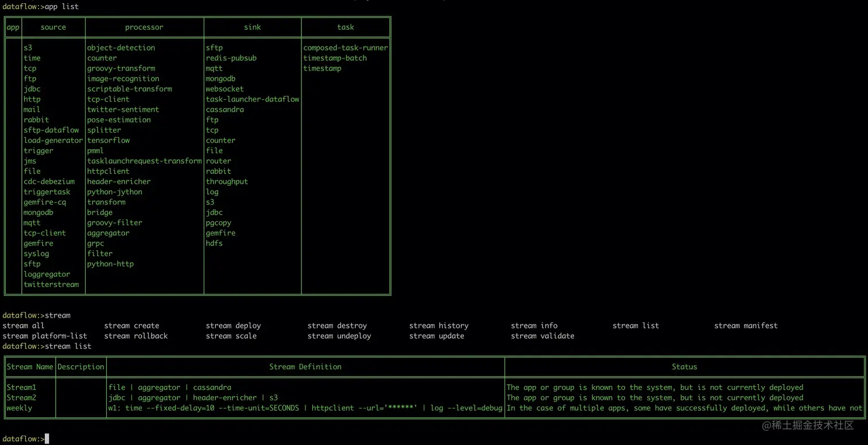868x445 pixels.
Task: Select 'twitter-sentiment' processor entry
Action: 123,110
